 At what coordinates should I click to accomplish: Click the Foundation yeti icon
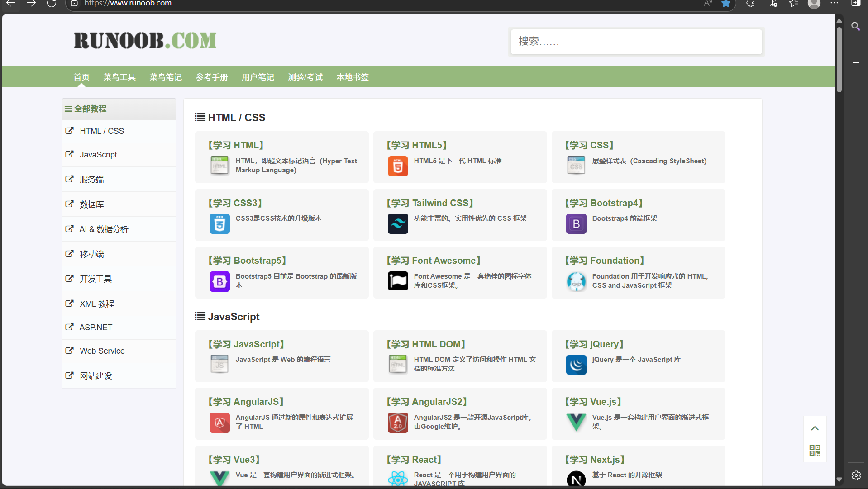click(576, 281)
